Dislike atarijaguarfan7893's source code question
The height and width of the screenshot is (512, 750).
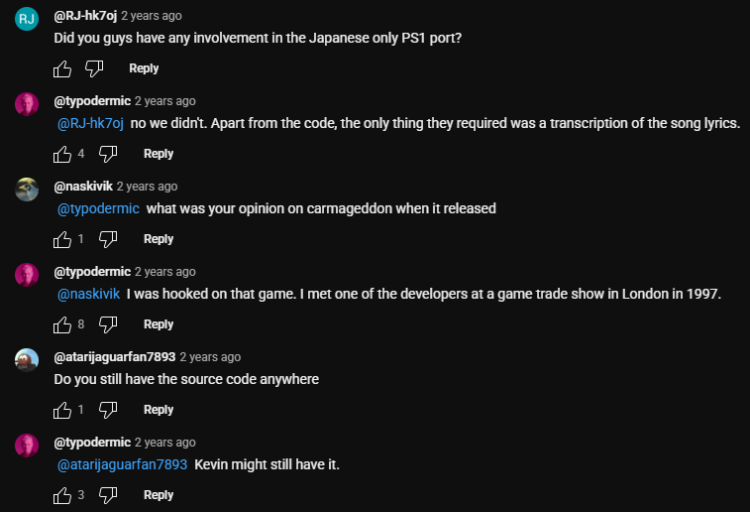coord(109,409)
